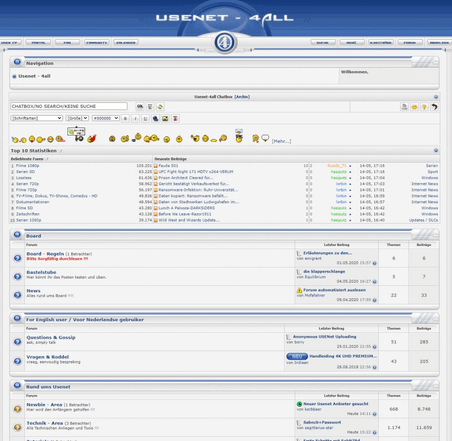Open the Bastelstube forum
Image resolution: width=452 pixels, height=441 pixels.
coord(41,272)
